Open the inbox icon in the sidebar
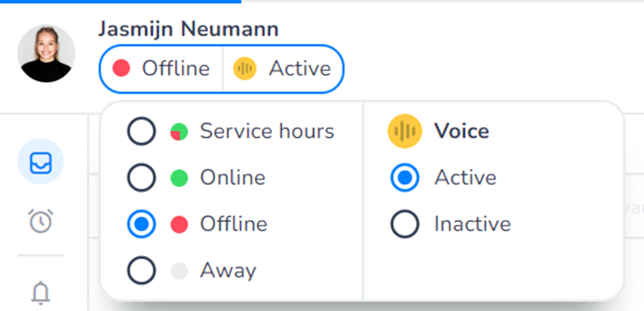644x311 pixels. pyautogui.click(x=40, y=163)
